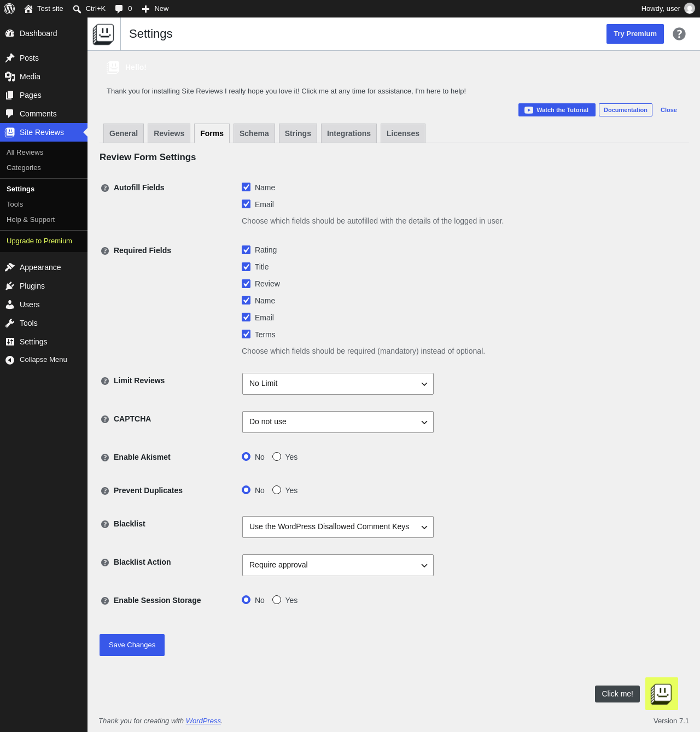This screenshot has width=700, height=732.
Task: Open Help & Support submenu item
Action: tap(31, 220)
